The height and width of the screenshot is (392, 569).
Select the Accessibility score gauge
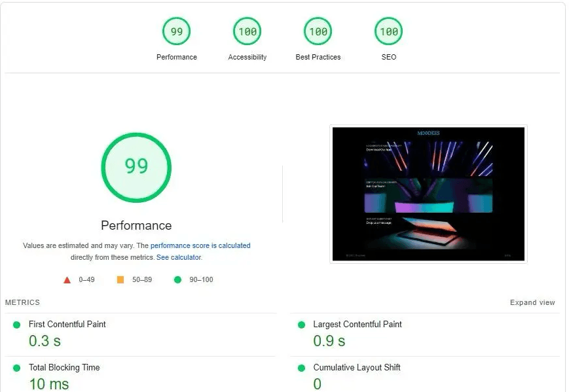[x=248, y=31]
